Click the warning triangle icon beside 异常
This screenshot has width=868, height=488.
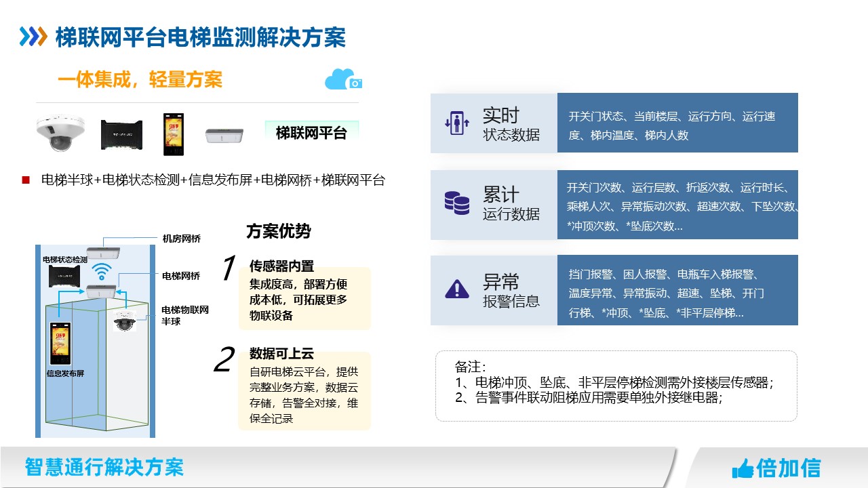click(457, 289)
